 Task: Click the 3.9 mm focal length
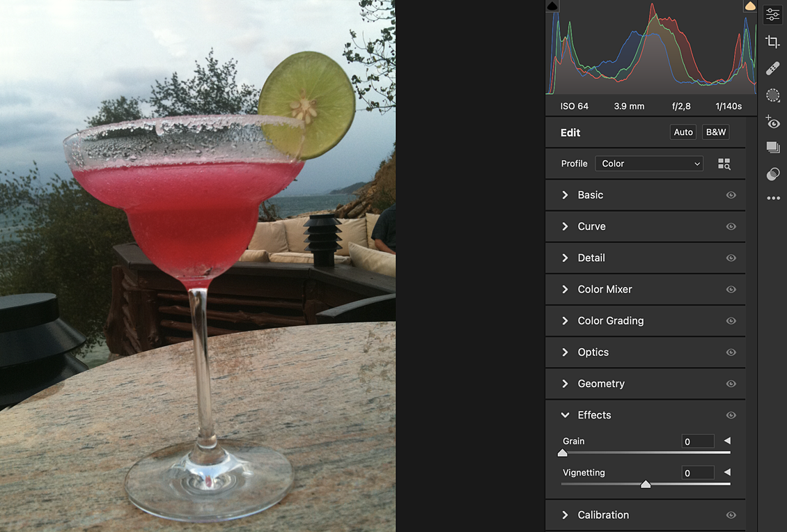click(x=629, y=107)
